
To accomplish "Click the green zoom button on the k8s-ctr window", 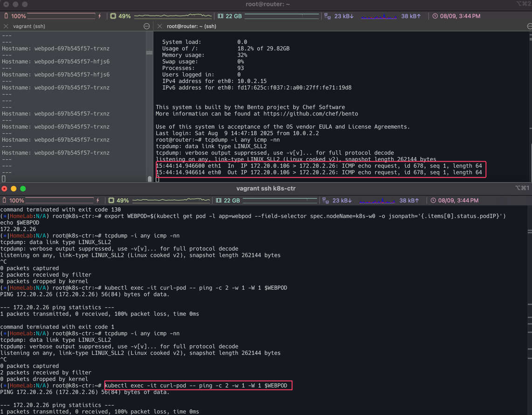I will [x=23, y=189].
